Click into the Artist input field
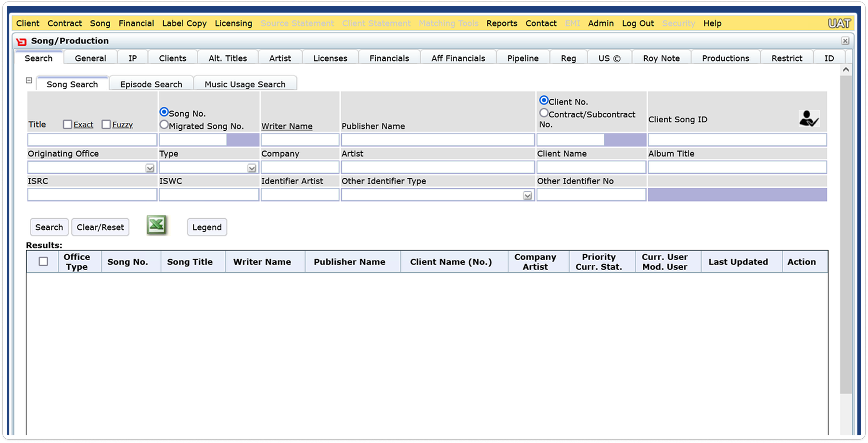The height and width of the screenshot is (443, 868). point(438,167)
